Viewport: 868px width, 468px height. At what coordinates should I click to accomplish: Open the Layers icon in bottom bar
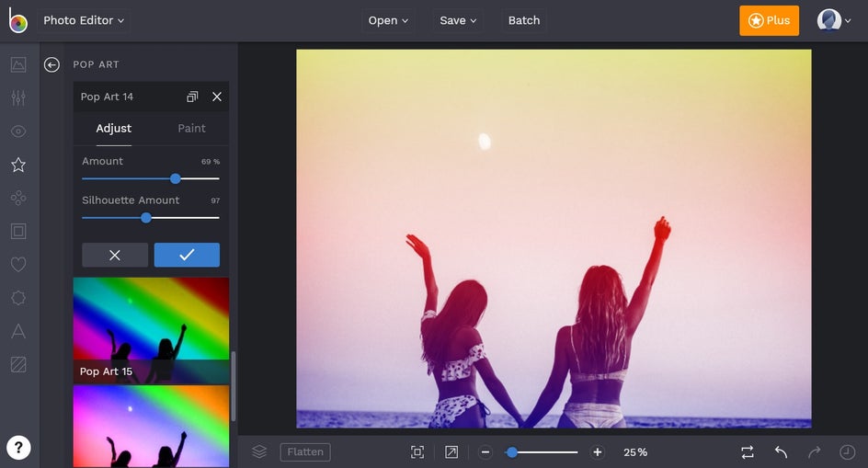[259, 452]
